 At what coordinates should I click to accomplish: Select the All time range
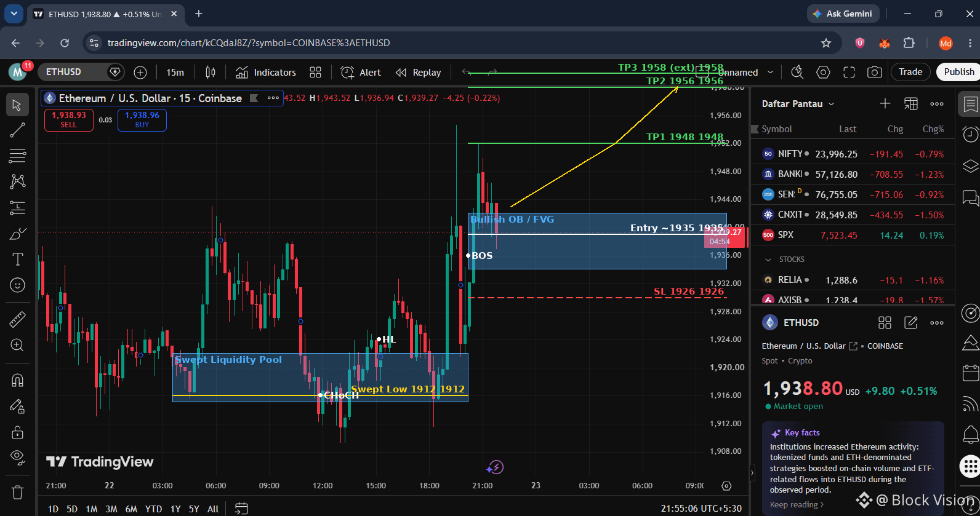[213, 509]
